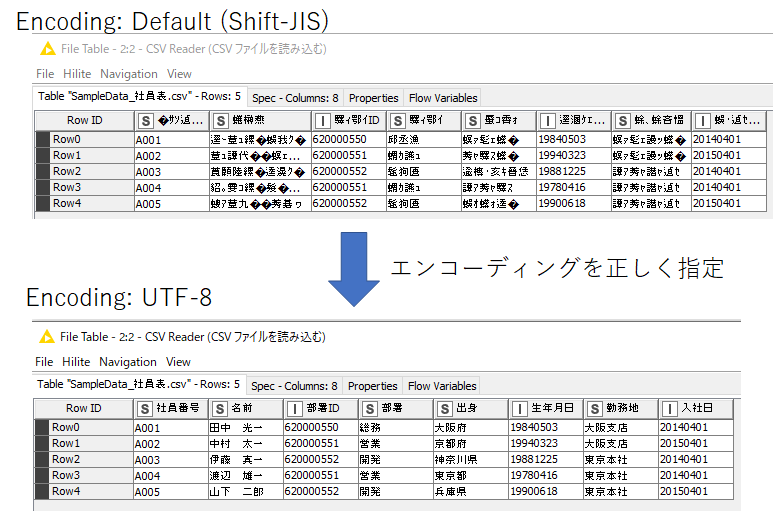
Task: Click the S type icon of the 社員番号 column header
Action: [144, 409]
